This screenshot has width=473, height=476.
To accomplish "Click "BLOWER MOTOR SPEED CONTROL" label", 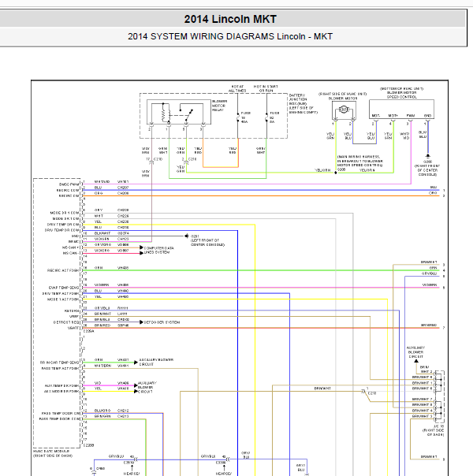I will tap(401, 93).
